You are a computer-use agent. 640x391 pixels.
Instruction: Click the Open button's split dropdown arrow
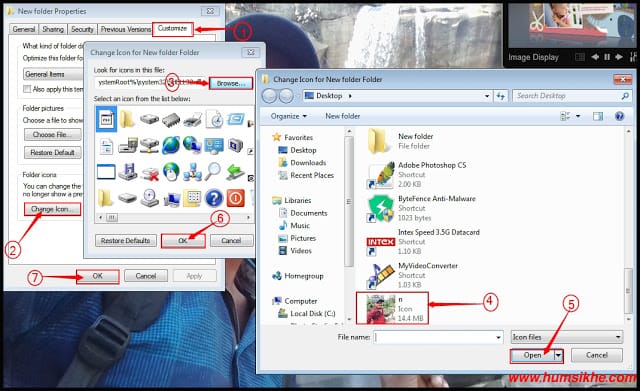(558, 355)
